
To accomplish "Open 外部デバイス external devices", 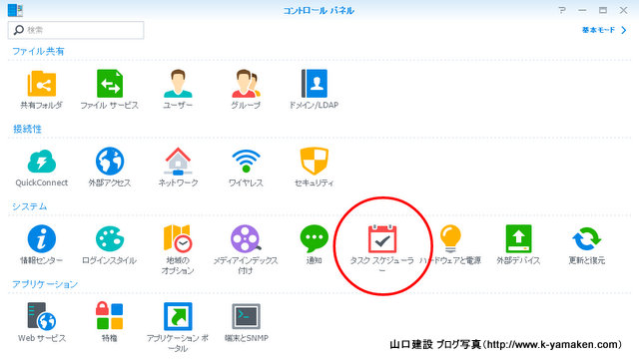I will (x=518, y=239).
